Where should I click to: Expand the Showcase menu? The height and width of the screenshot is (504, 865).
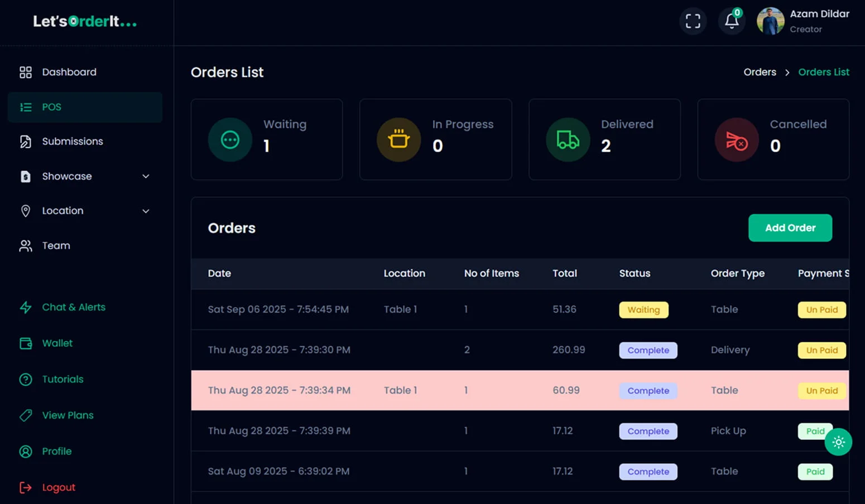[x=67, y=176]
